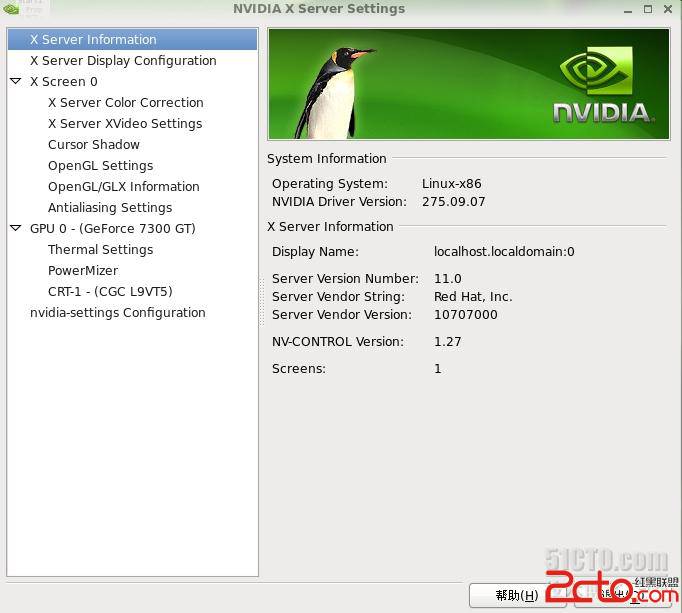Click the 帮助(H) help button
Viewport: 682px width, 613px height.
coord(517,595)
